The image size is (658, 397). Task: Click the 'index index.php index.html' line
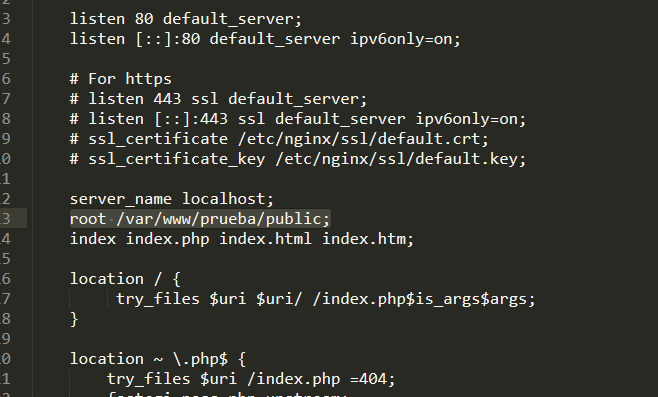pyautogui.click(x=242, y=239)
